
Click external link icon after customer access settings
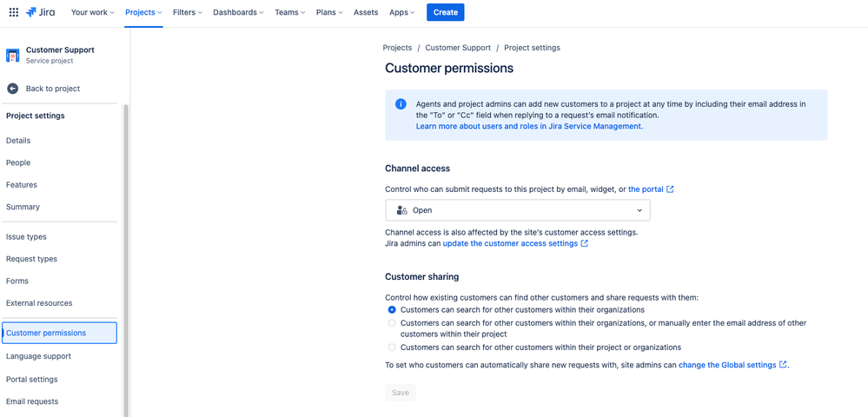click(x=585, y=243)
